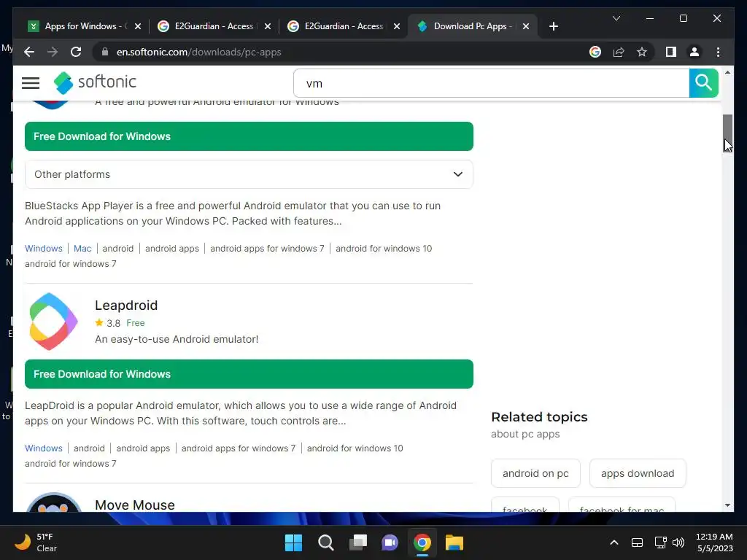Screen dimensions: 747x560
Task: Click the apps download topic chip
Action: coord(638,473)
